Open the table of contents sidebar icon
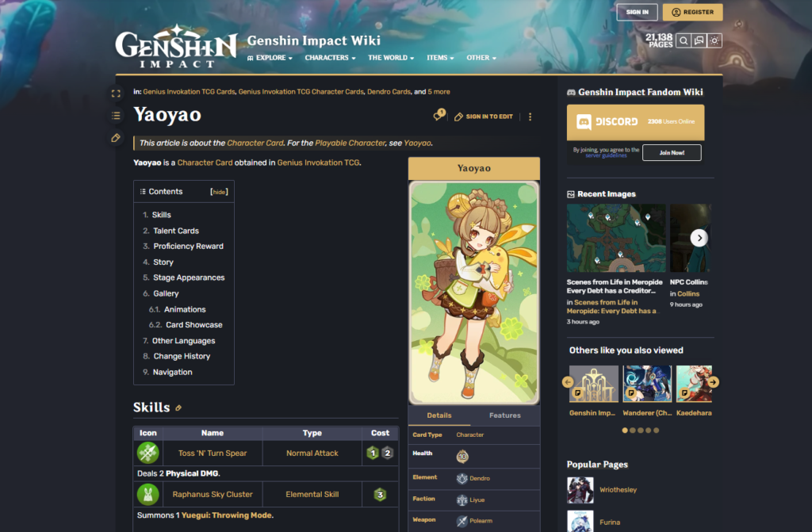This screenshot has height=532, width=812. (x=116, y=116)
